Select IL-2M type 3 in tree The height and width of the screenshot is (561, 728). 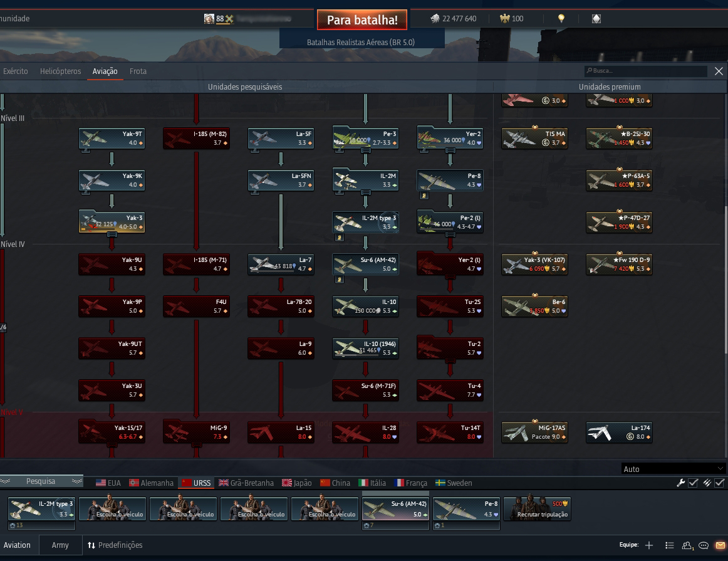click(x=365, y=223)
